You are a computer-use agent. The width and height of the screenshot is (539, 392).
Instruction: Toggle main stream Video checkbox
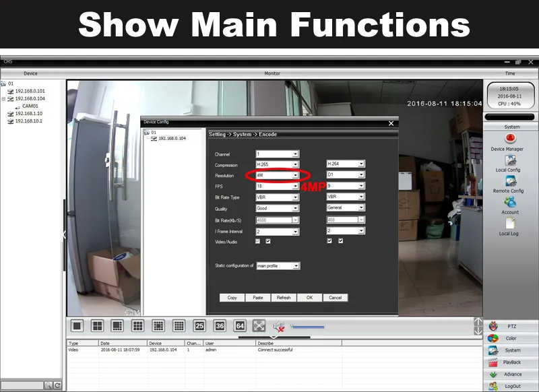click(257, 242)
